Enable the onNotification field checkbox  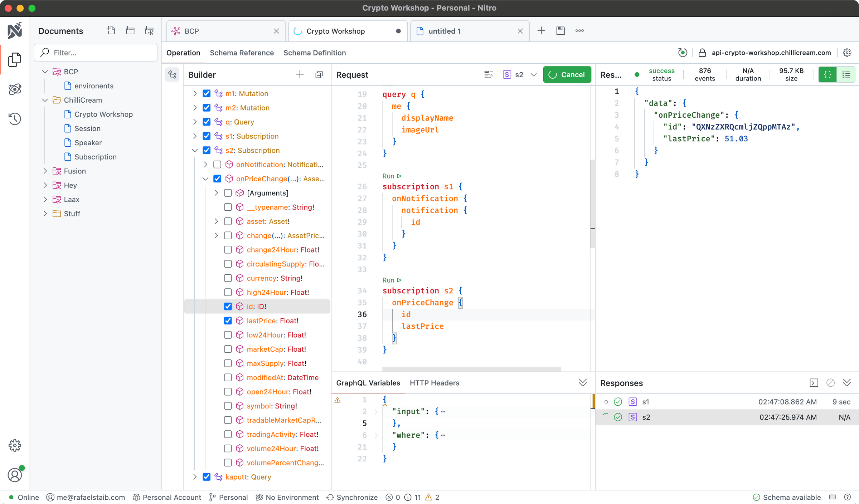[217, 164]
